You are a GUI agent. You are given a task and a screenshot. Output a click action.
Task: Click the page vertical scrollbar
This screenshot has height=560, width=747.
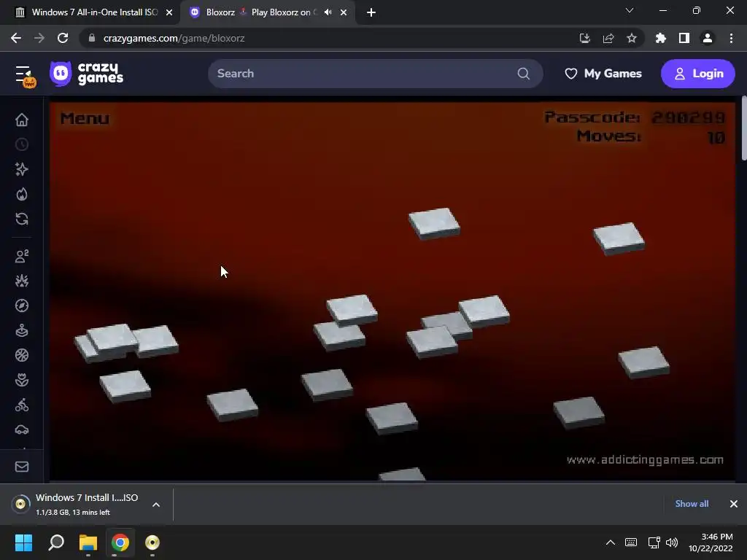[x=743, y=128]
